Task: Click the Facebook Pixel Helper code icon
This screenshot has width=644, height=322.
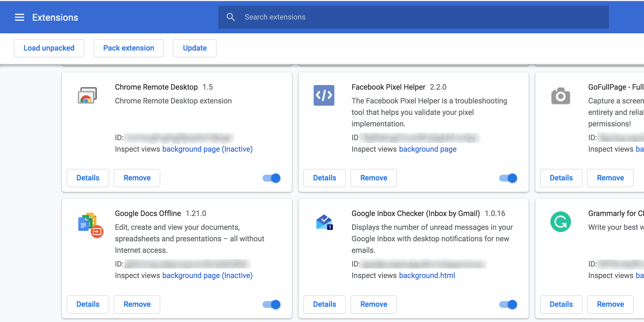Action: [x=323, y=95]
